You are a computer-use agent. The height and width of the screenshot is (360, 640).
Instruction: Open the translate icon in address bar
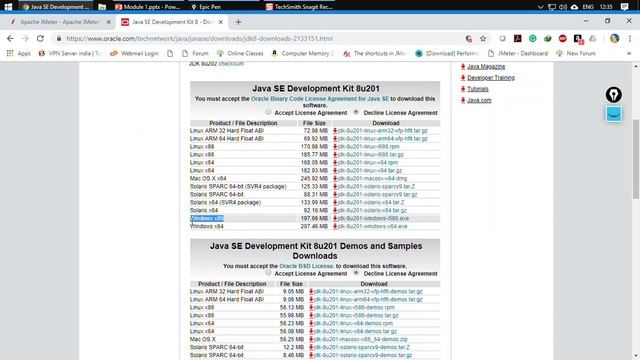pos(469,38)
